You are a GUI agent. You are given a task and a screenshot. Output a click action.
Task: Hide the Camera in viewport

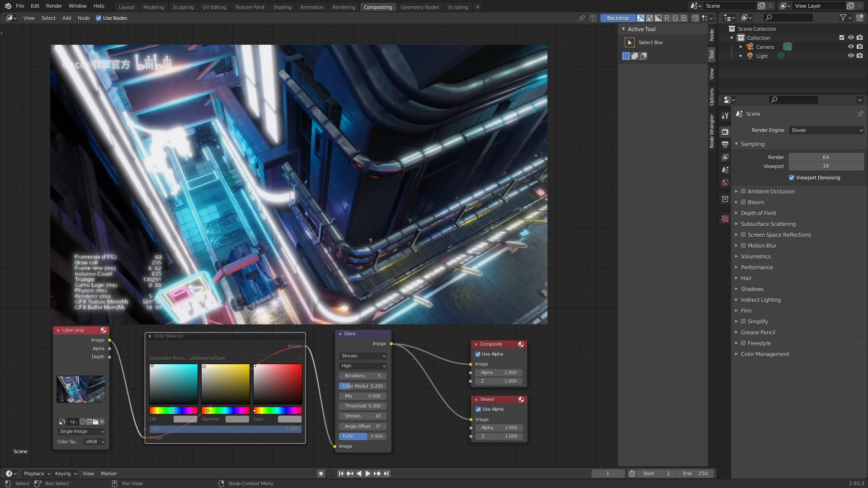(851, 47)
